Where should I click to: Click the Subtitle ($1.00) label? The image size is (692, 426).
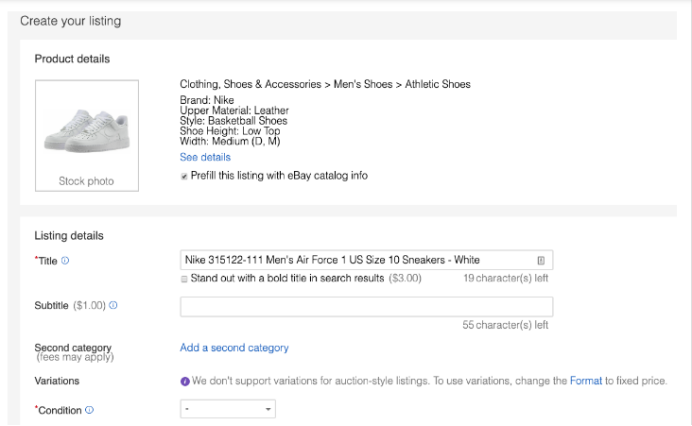[x=69, y=304]
